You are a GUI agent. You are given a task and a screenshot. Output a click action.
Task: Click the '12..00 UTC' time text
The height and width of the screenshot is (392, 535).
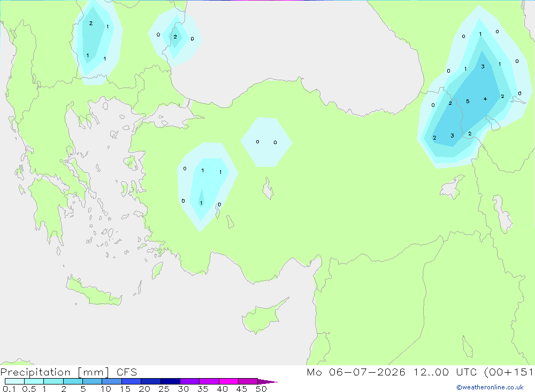[445, 372]
